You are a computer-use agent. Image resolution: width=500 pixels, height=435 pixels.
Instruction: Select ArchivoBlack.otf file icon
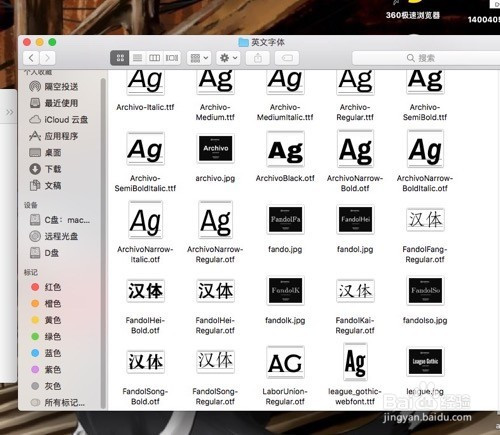pyautogui.click(x=285, y=149)
